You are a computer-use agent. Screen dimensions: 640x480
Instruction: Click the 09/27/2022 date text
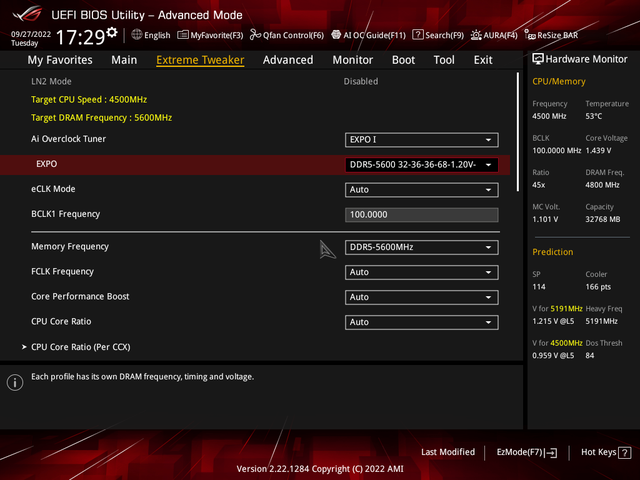coord(31,34)
